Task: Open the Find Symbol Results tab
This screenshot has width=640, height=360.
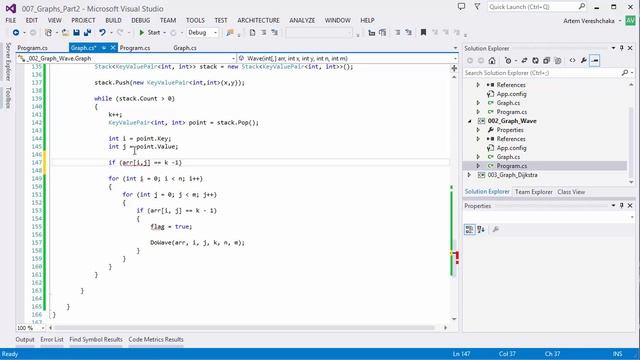Action: coord(96,340)
